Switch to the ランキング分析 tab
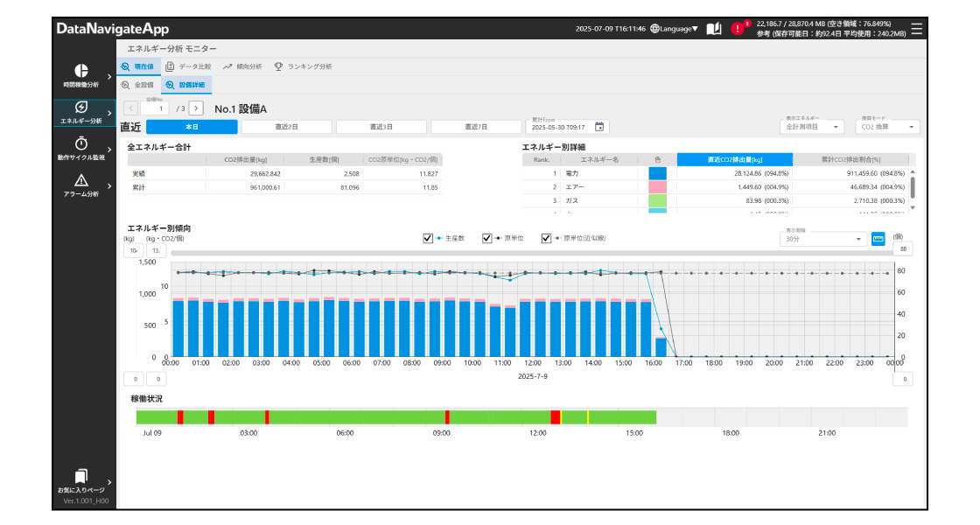980x525 pixels. pos(303,66)
